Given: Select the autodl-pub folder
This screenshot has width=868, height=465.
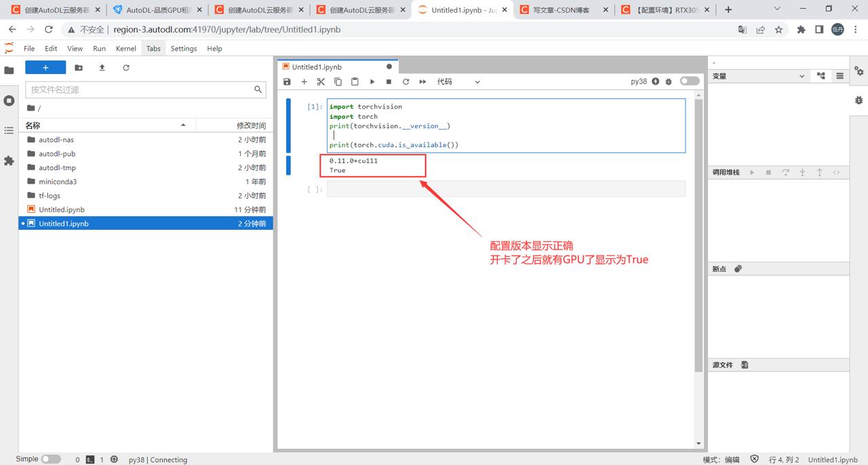Looking at the screenshot, I should [146, 154].
